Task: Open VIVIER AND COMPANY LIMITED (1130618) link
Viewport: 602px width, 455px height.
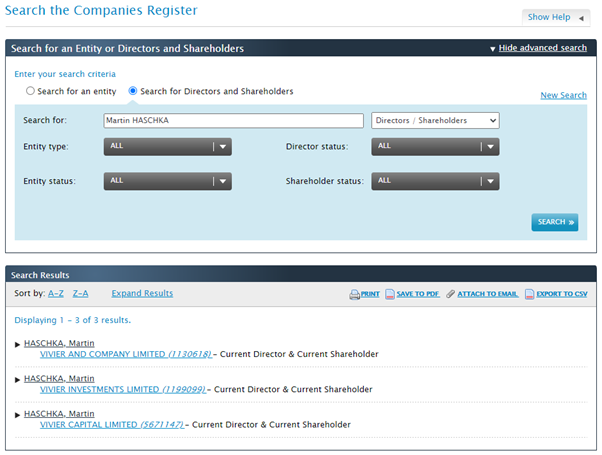Action: pos(126,354)
